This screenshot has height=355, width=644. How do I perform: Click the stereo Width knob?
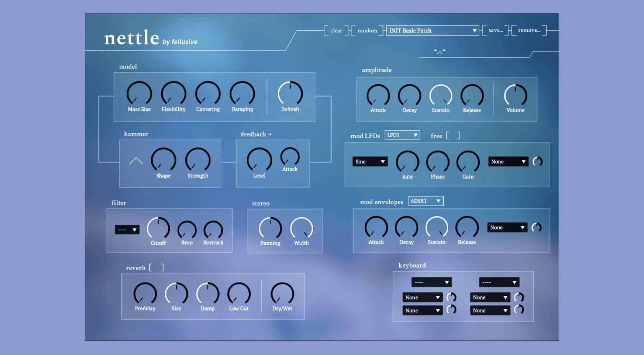click(x=302, y=228)
